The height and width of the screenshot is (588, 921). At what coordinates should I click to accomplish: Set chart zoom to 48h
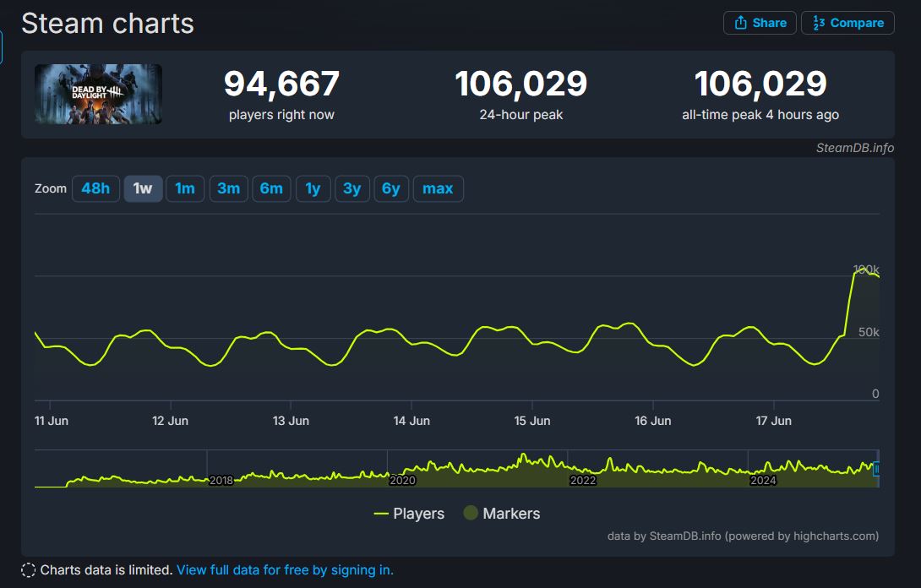click(x=95, y=188)
